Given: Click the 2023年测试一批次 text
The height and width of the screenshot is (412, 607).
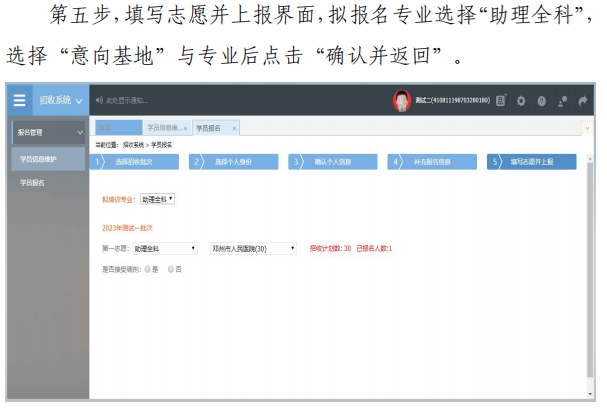Looking at the screenshot, I should coord(127,228).
